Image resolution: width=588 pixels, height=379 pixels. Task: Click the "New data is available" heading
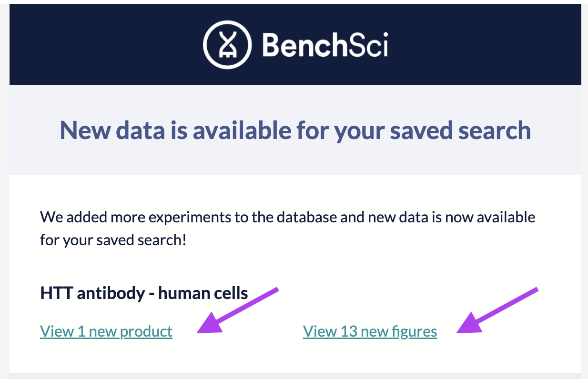295,130
